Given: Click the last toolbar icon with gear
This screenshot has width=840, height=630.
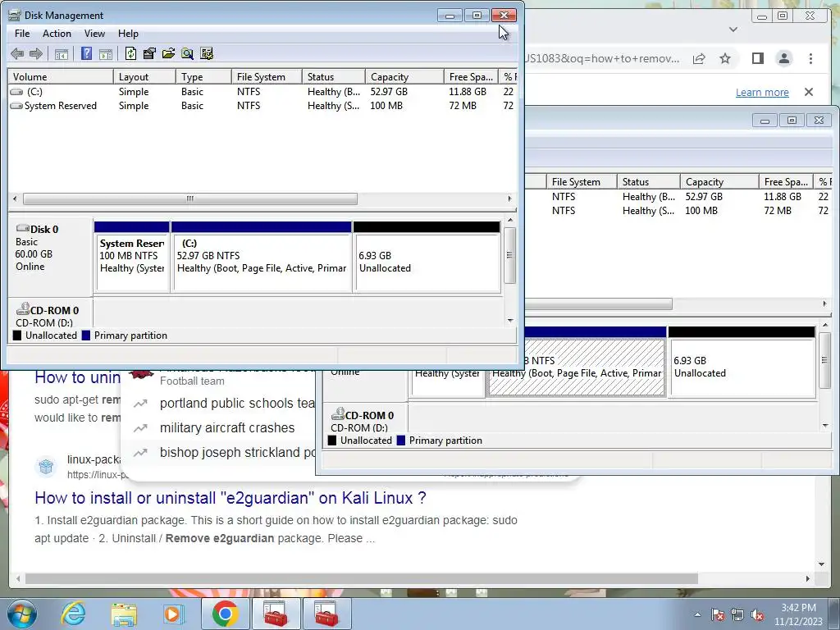Looking at the screenshot, I should point(207,53).
